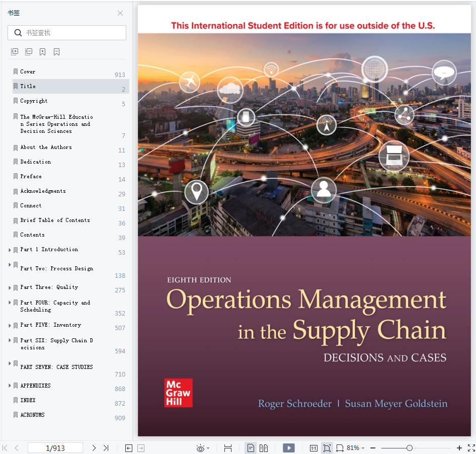The height and width of the screenshot is (454, 476).
Task: Go to the ACRONYMS bookmark
Action: pos(33,415)
